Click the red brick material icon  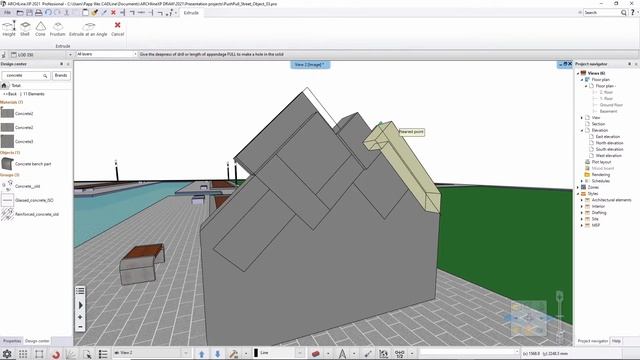pos(316,353)
